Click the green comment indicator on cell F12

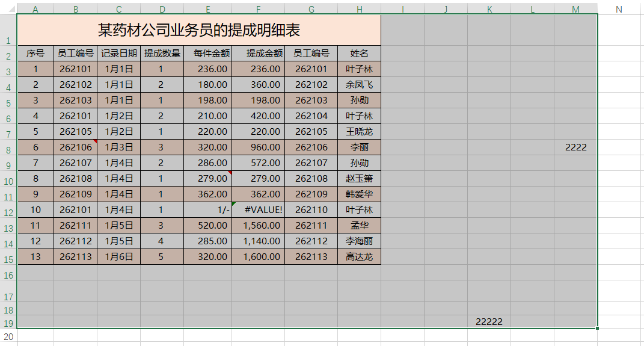point(234,204)
